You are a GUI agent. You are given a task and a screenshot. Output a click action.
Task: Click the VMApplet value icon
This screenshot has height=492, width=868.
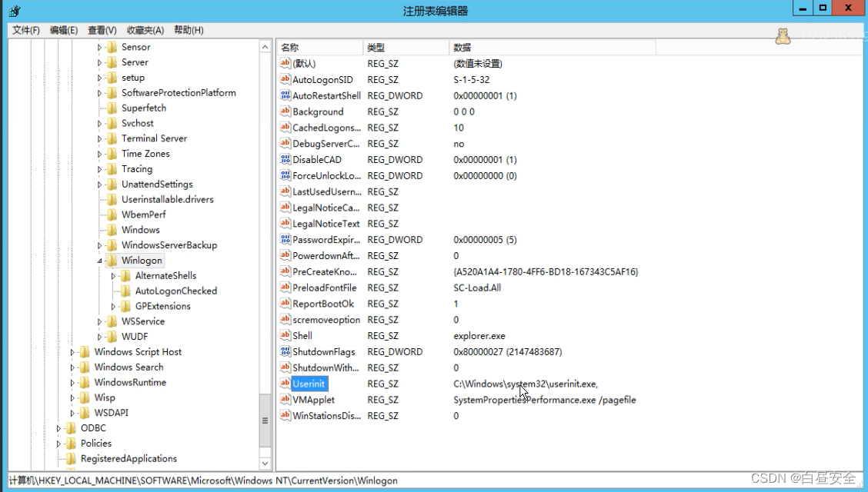point(285,399)
